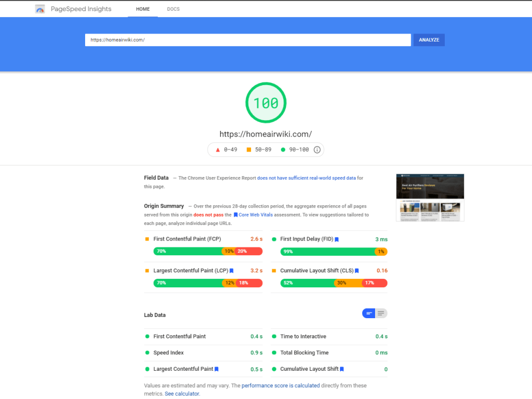Click bookmark icon beside Lab Data Cumulative Layout Shift

342,369
